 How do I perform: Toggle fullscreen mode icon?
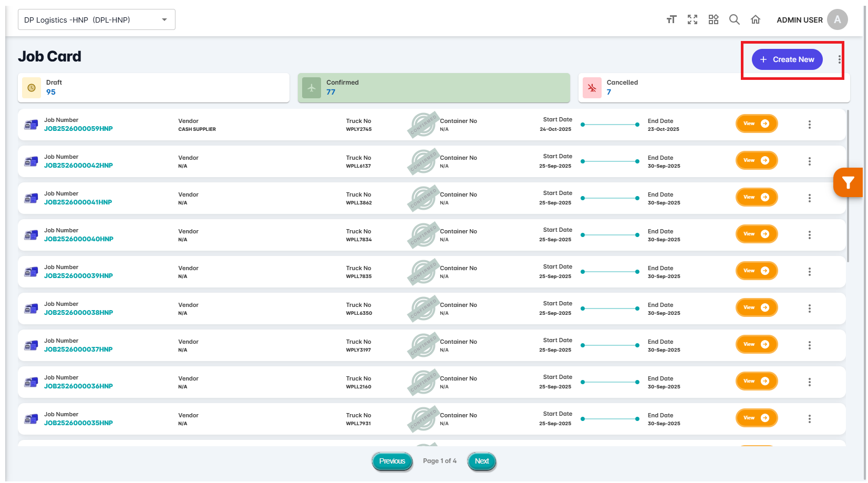[693, 19]
